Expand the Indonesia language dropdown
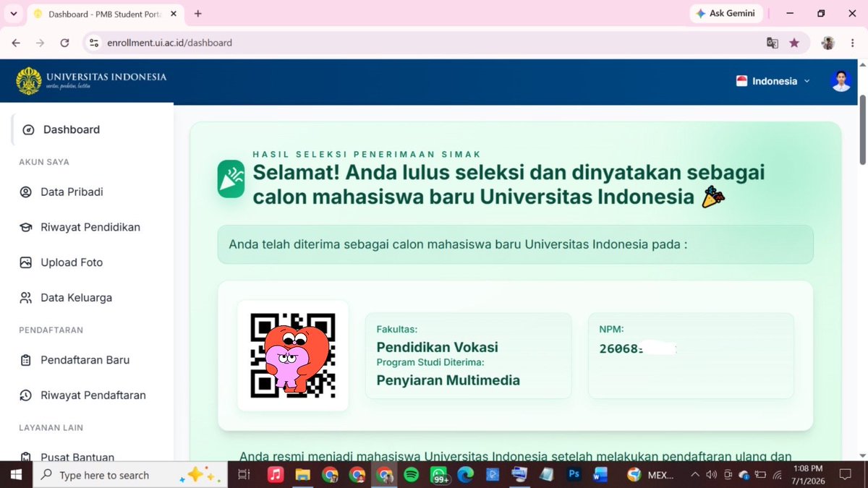The height and width of the screenshot is (488, 868). (773, 81)
